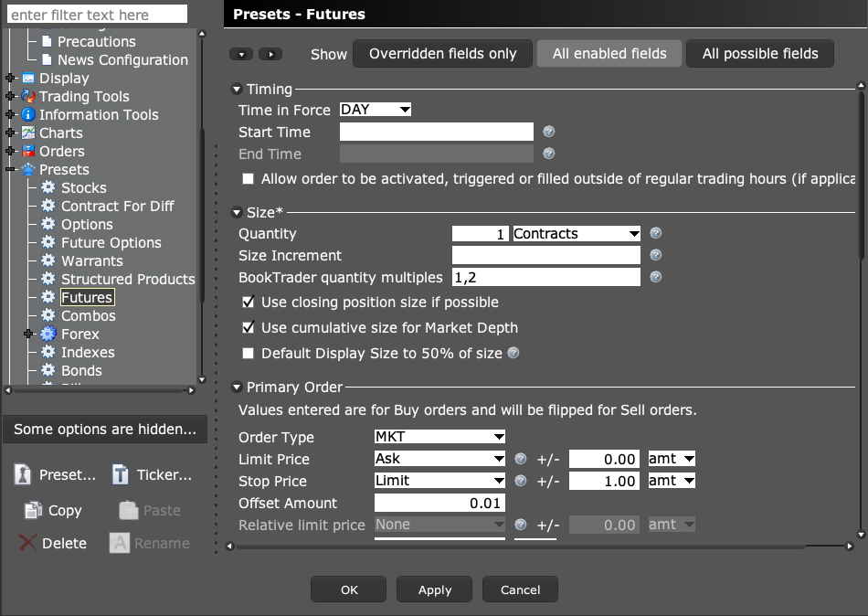Show All enabled fields
The height and width of the screenshot is (616, 868).
(x=609, y=54)
